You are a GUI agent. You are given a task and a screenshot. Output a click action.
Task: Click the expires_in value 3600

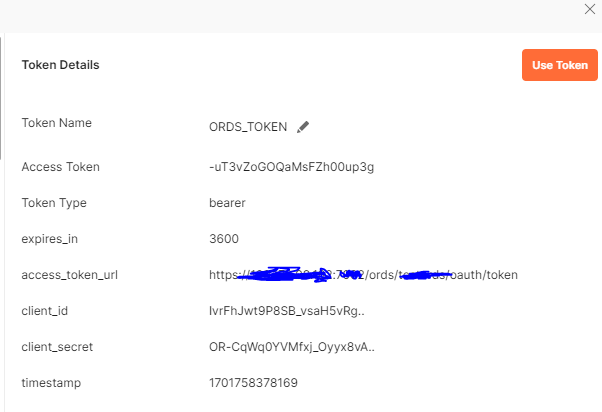[224, 239]
